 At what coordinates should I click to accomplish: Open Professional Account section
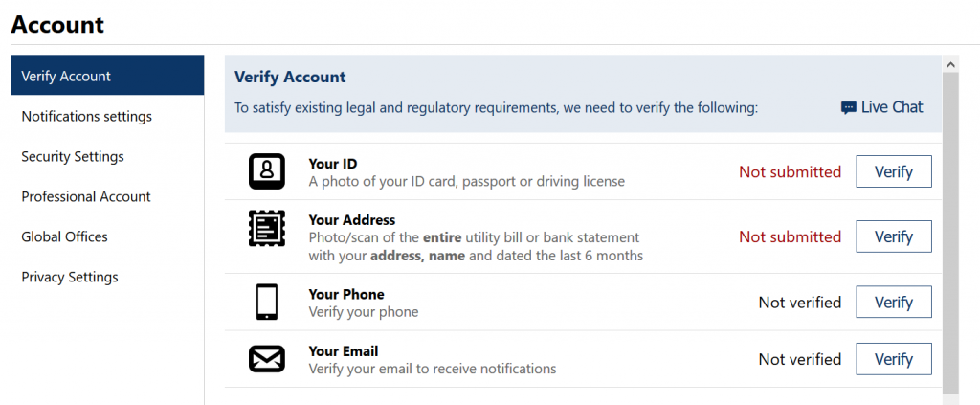(107, 196)
